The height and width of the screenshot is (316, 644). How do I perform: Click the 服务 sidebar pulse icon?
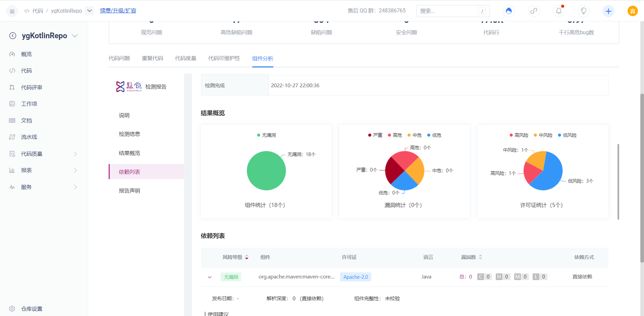[x=12, y=187]
